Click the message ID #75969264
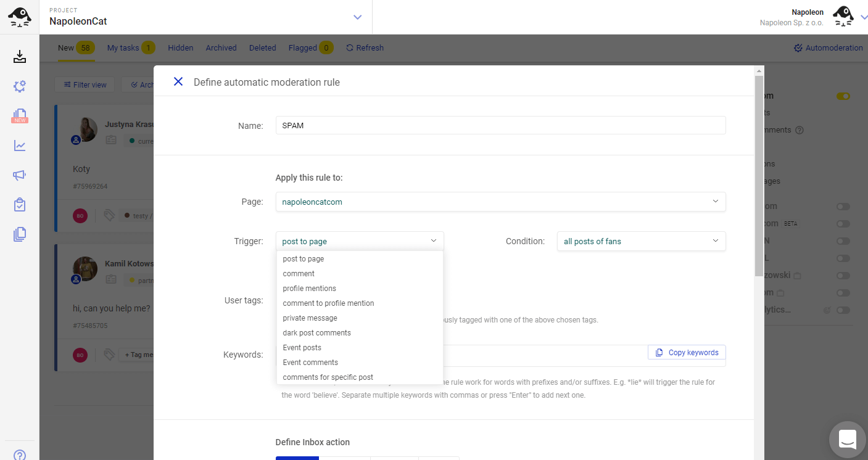 point(90,186)
